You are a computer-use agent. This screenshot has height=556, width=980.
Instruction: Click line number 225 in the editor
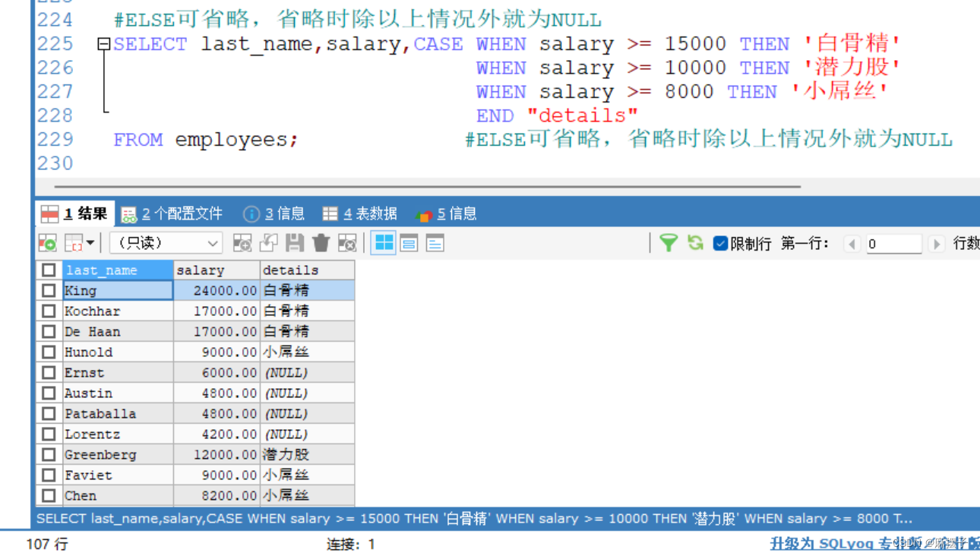coord(55,44)
